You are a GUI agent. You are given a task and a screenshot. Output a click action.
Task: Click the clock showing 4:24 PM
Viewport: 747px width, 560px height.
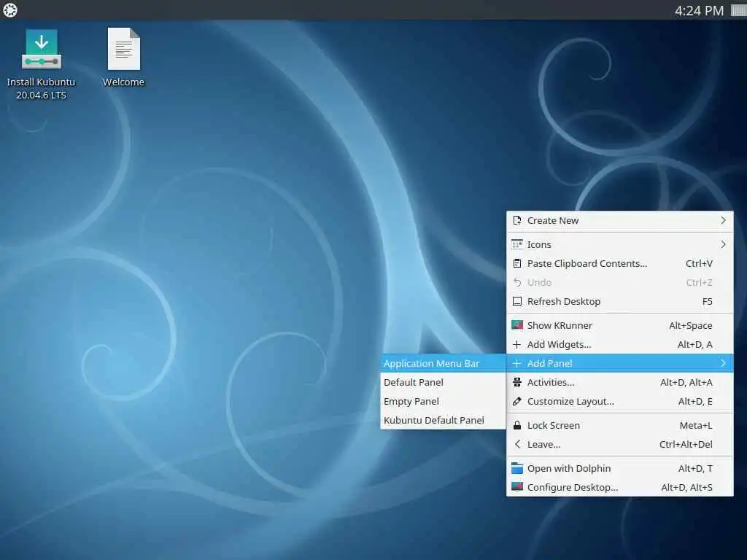[699, 10]
